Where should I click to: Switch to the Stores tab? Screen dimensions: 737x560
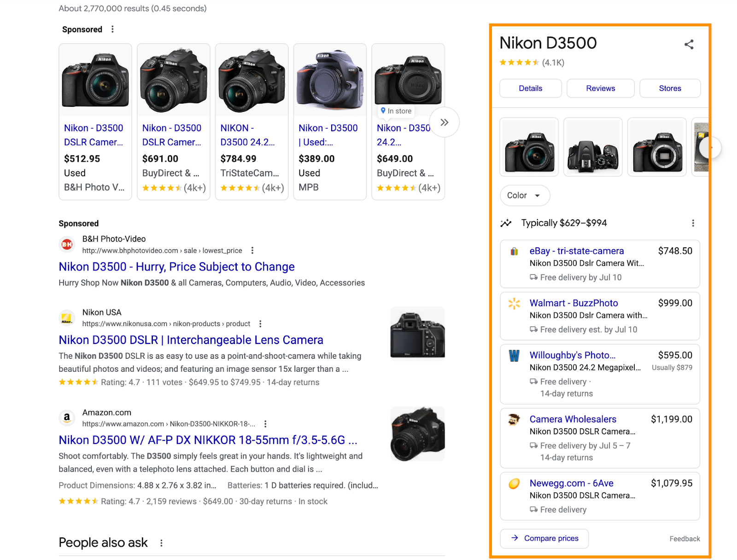click(x=670, y=88)
